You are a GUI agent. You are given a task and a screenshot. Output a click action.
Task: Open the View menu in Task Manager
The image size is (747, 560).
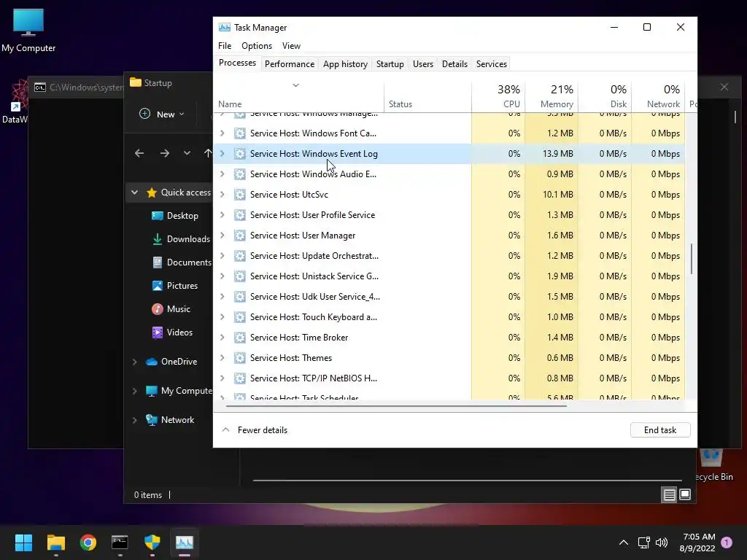[291, 46]
